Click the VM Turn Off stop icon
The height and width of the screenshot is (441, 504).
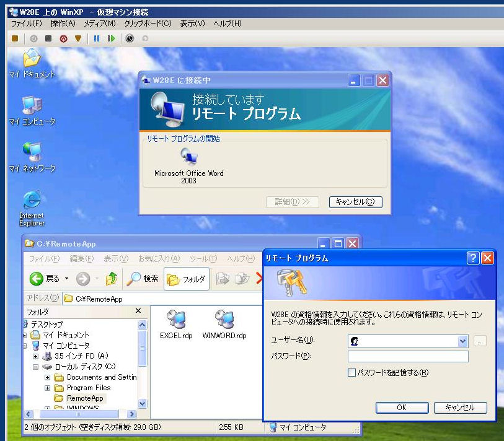click(x=48, y=38)
